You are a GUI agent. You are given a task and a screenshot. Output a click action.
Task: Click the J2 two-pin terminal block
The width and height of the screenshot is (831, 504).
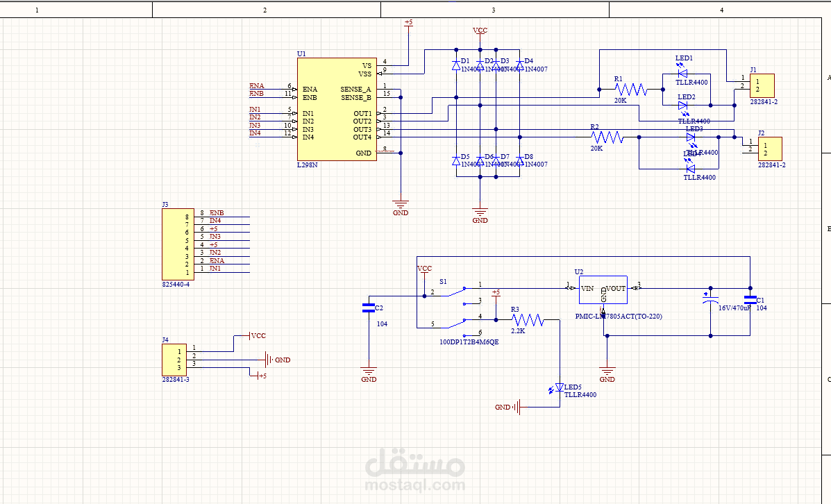(770, 149)
